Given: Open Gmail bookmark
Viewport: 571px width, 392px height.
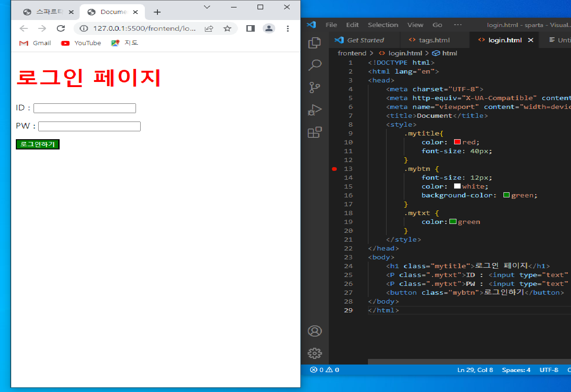Looking at the screenshot, I should tap(35, 43).
